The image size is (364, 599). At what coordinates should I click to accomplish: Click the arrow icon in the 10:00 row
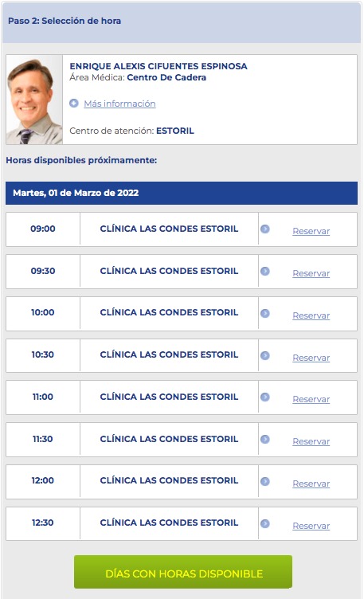[265, 313]
